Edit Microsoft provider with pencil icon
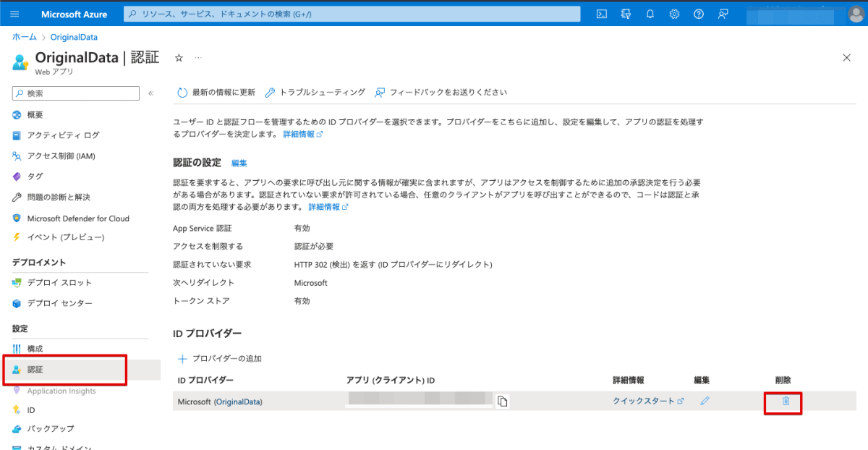 [x=705, y=401]
